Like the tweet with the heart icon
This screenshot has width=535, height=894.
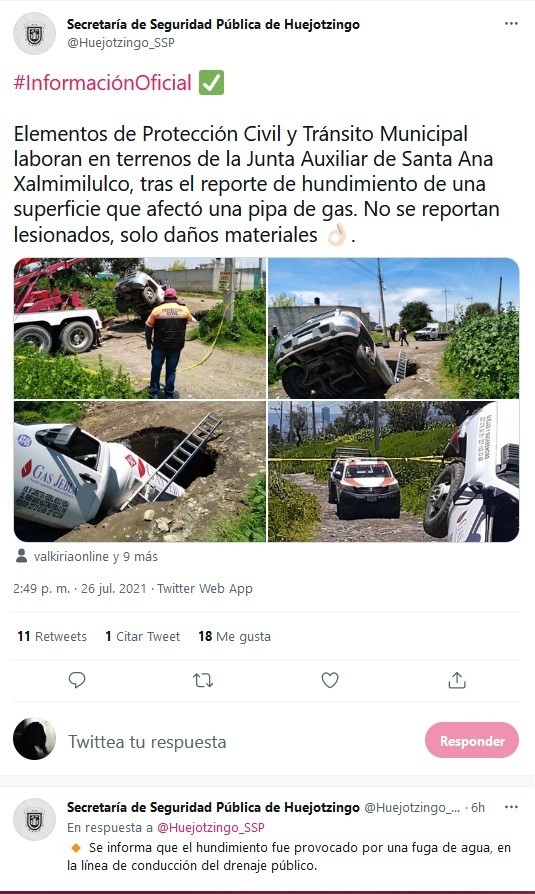point(330,680)
